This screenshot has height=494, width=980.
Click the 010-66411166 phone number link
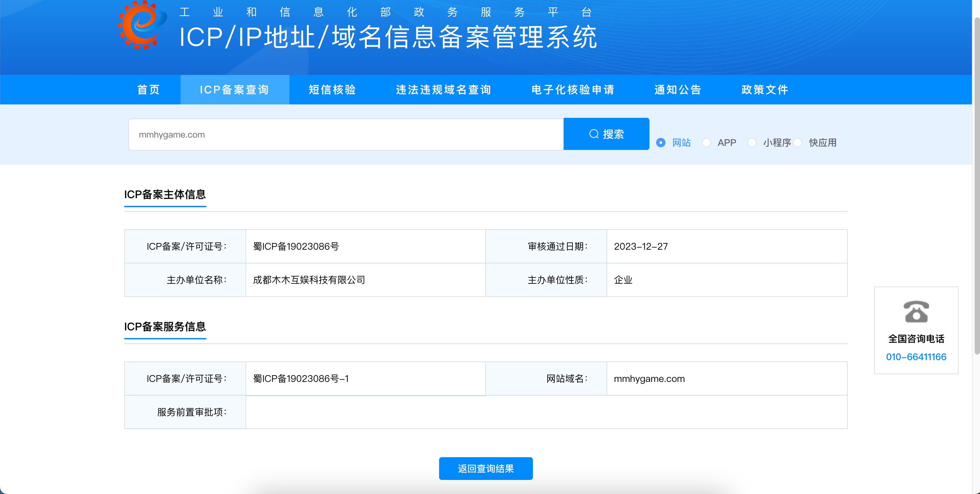(x=916, y=357)
